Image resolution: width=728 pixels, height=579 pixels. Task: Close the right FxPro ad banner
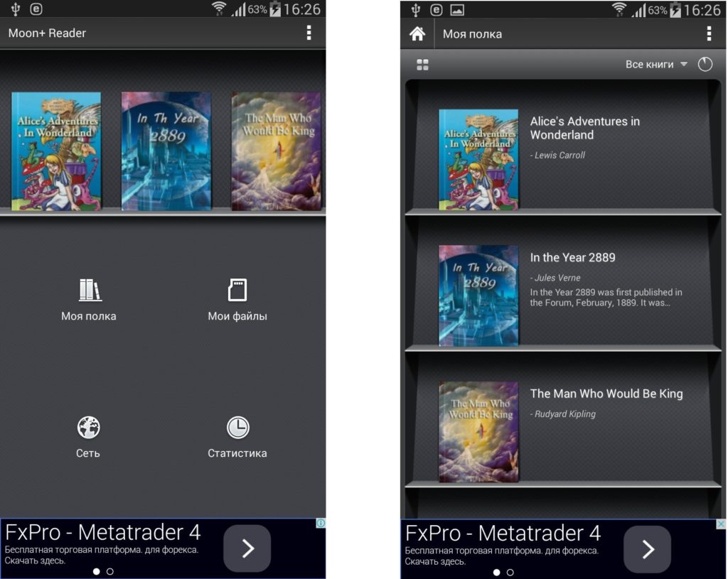tap(721, 524)
